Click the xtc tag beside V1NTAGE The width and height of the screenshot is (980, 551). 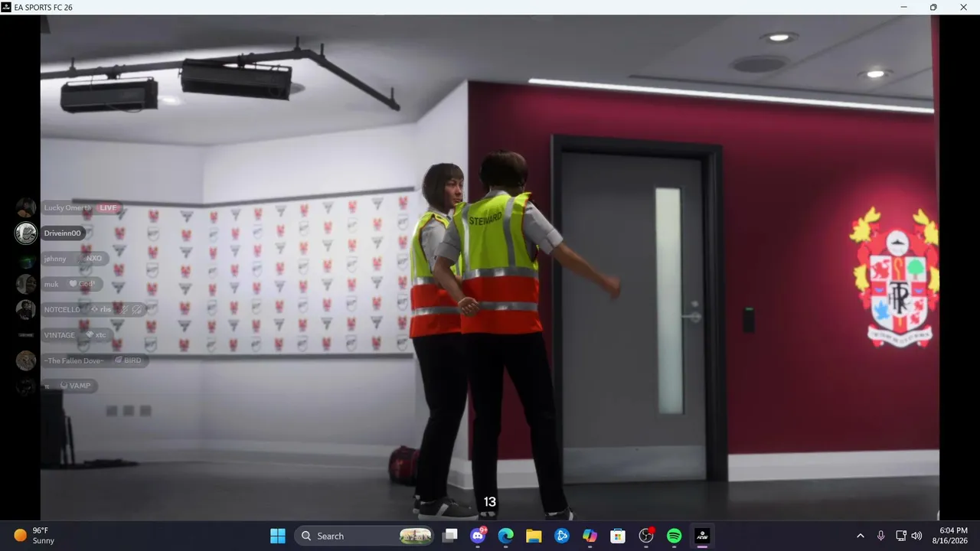[x=95, y=334]
